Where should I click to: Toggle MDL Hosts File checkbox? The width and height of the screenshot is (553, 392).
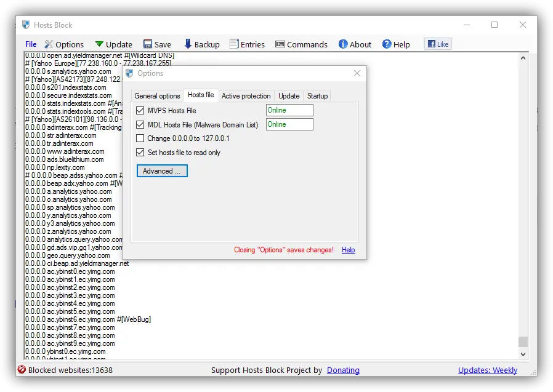coord(140,124)
